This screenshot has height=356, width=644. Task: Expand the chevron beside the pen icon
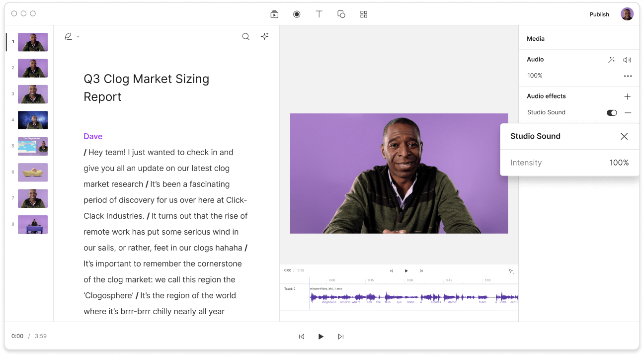point(77,36)
